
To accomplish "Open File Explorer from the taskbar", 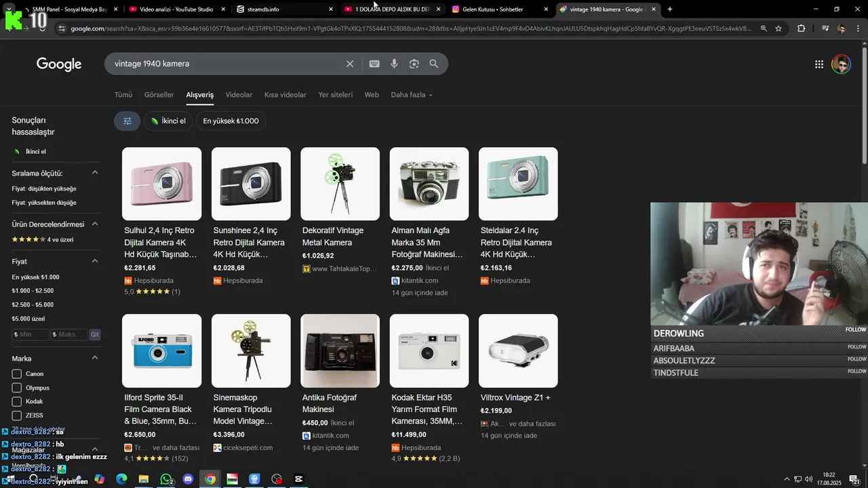I will (x=144, y=479).
